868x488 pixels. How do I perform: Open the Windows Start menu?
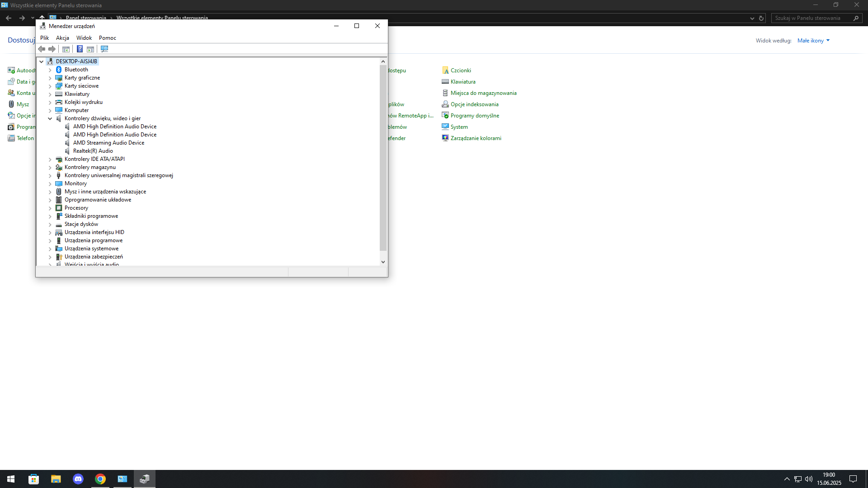click(x=11, y=479)
